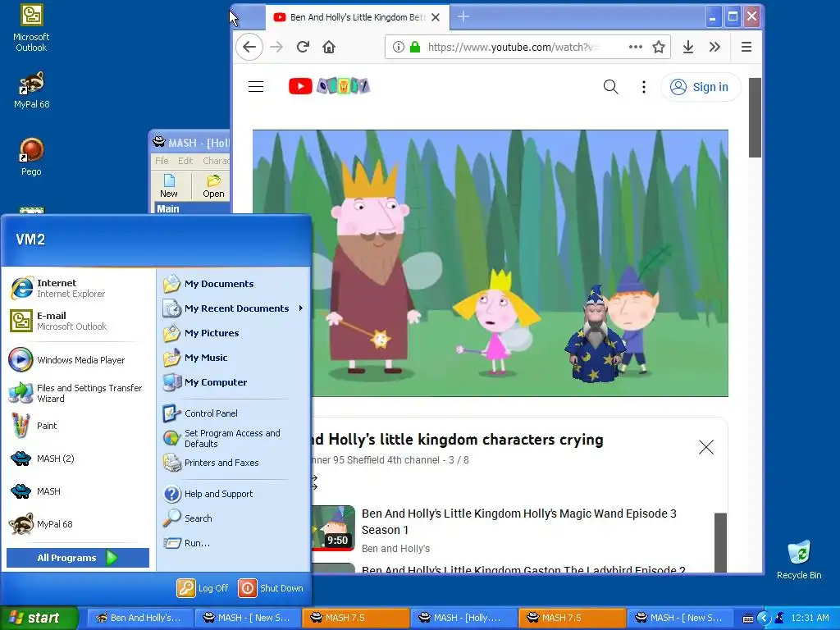840x630 pixels.
Task: Open YouTube settings three-dot menu
Action: pyautogui.click(x=644, y=87)
